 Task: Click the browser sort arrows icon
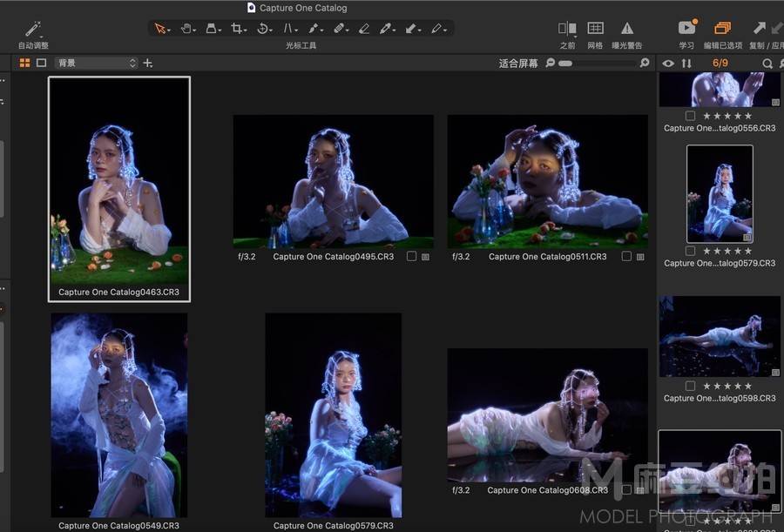686,63
